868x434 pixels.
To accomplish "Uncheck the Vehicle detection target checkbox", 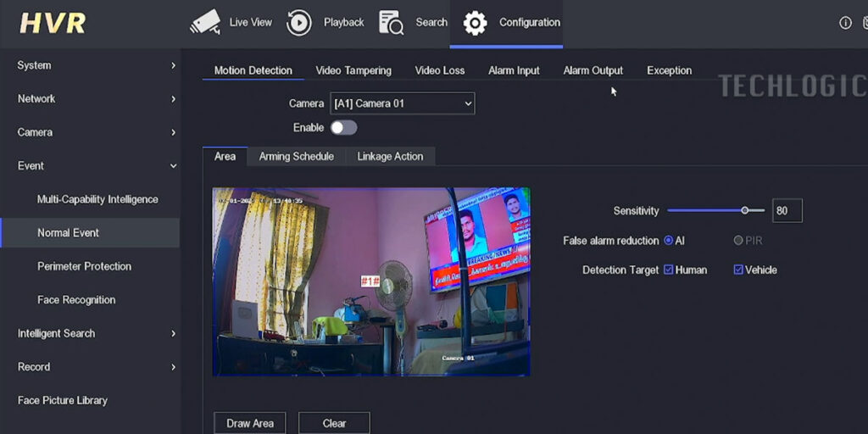I will pyautogui.click(x=738, y=270).
